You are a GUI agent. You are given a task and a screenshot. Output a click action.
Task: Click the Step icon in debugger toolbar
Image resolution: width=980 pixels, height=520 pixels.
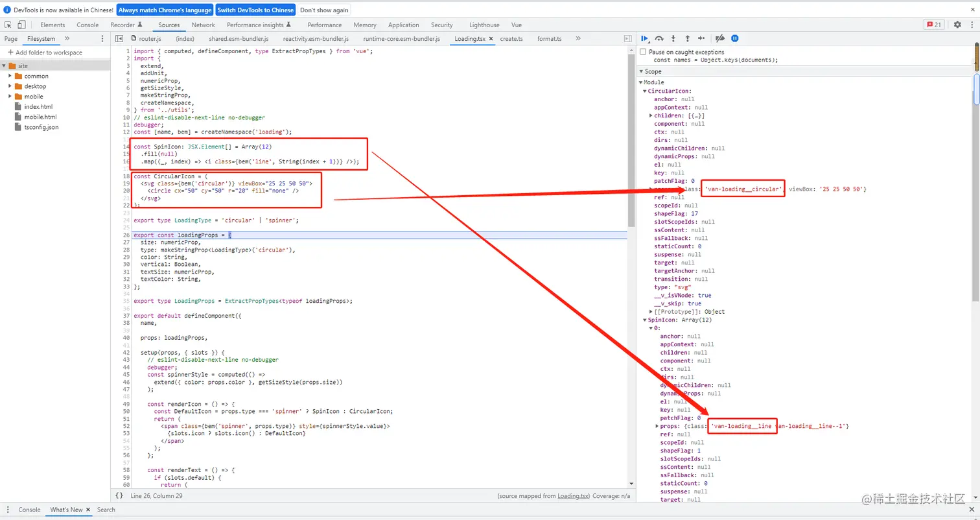point(701,39)
